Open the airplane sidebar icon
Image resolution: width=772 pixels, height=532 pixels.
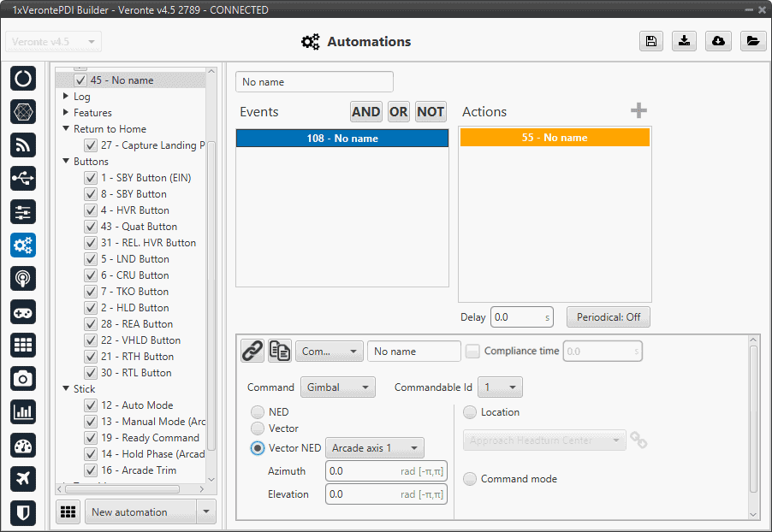point(23,479)
